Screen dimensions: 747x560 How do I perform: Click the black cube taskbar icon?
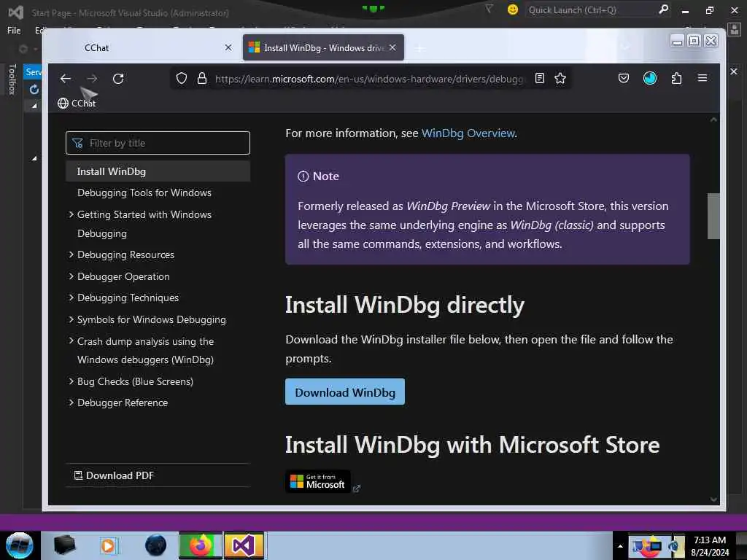64,545
